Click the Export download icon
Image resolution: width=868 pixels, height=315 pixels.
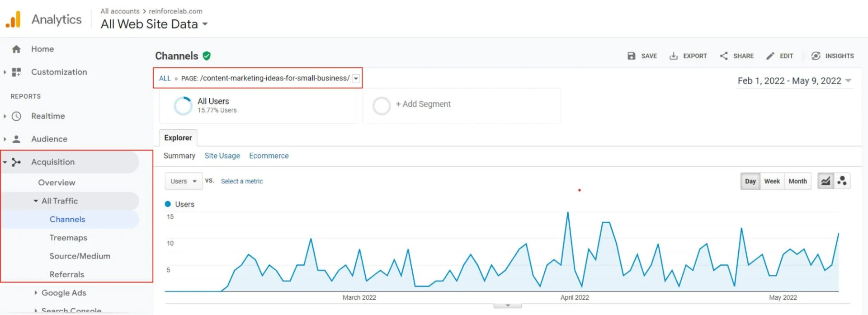point(674,56)
